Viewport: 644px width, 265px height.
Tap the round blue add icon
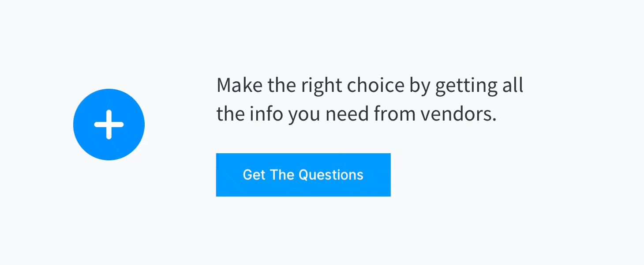[109, 125]
